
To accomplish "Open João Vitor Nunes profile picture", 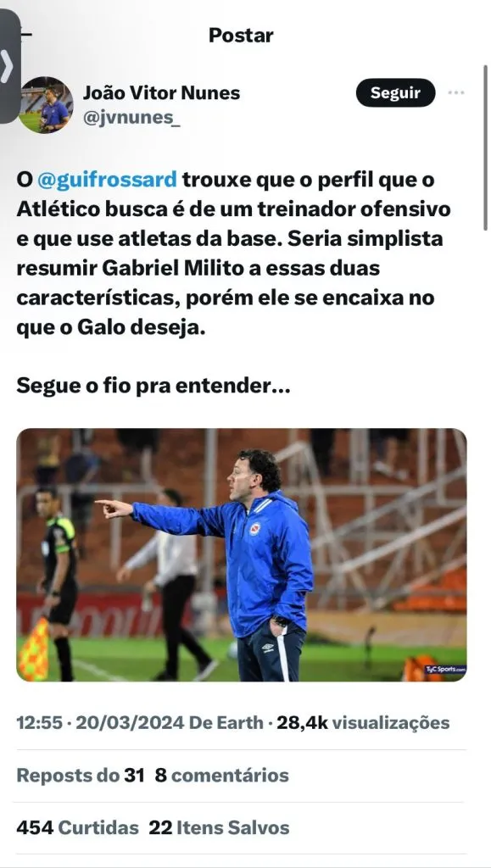I will [x=46, y=104].
